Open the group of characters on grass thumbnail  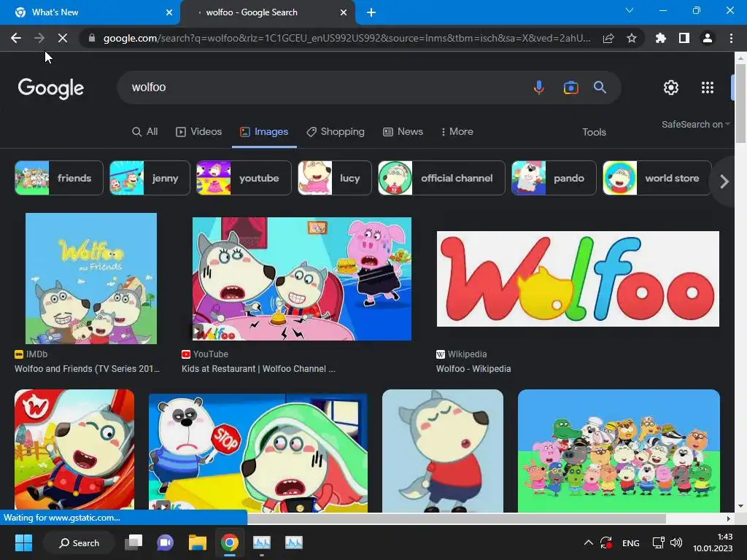point(619,451)
